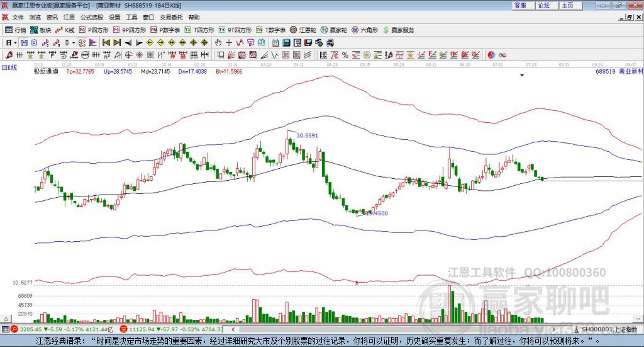Click the 日K线 chart label

pos(9,68)
